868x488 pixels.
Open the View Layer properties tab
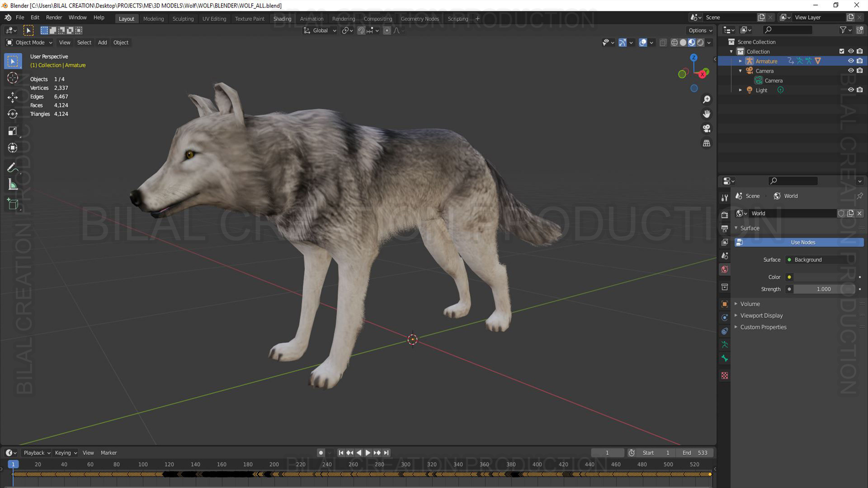tap(724, 242)
